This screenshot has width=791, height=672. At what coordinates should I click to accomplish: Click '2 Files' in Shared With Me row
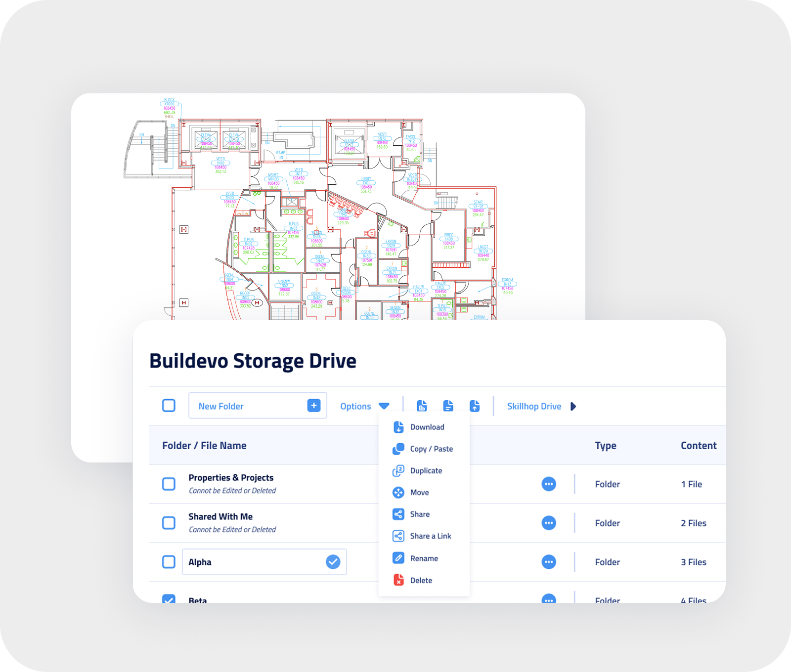coord(694,523)
